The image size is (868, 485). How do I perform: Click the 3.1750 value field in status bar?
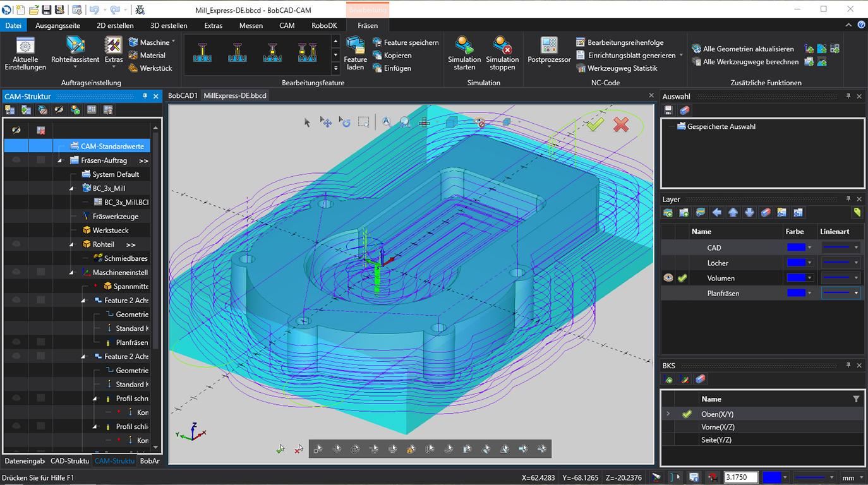point(740,477)
